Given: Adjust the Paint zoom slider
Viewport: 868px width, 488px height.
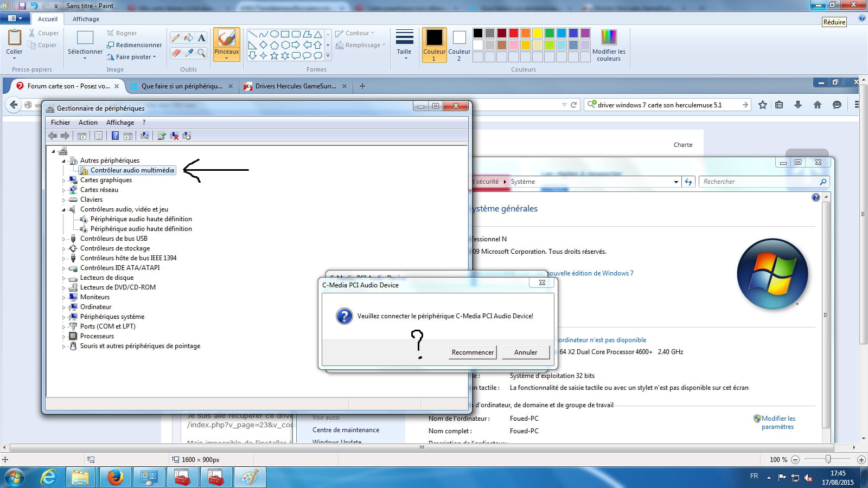Looking at the screenshot, I should (x=828, y=459).
